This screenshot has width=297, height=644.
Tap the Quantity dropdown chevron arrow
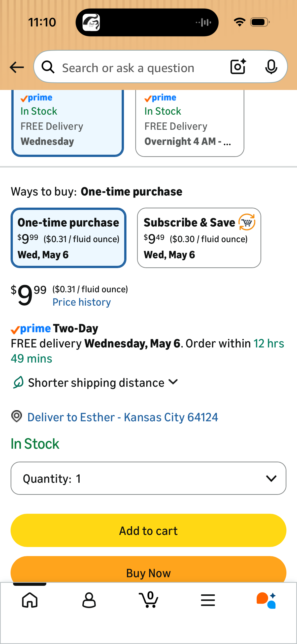(x=271, y=478)
